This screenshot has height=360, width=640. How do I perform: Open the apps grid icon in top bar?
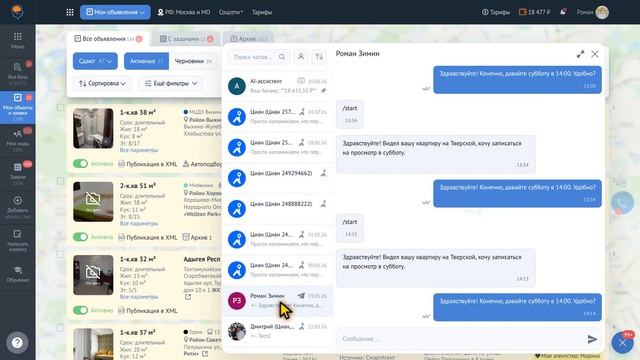[70, 12]
